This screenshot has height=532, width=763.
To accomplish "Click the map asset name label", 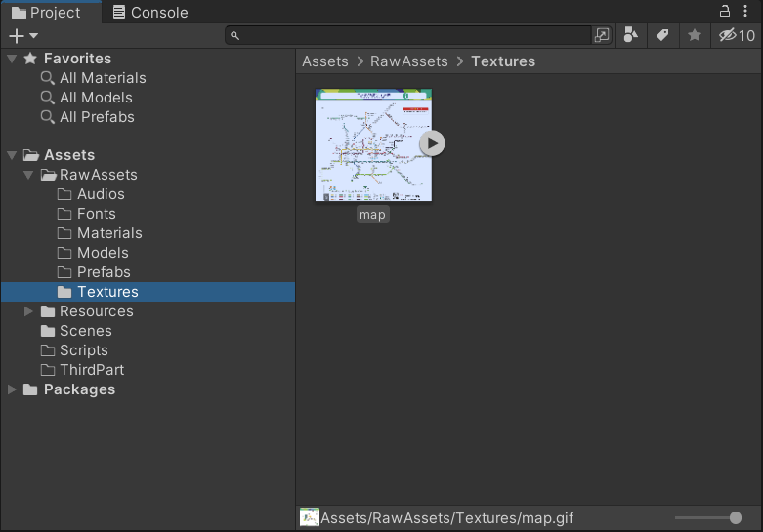I will coord(373,215).
